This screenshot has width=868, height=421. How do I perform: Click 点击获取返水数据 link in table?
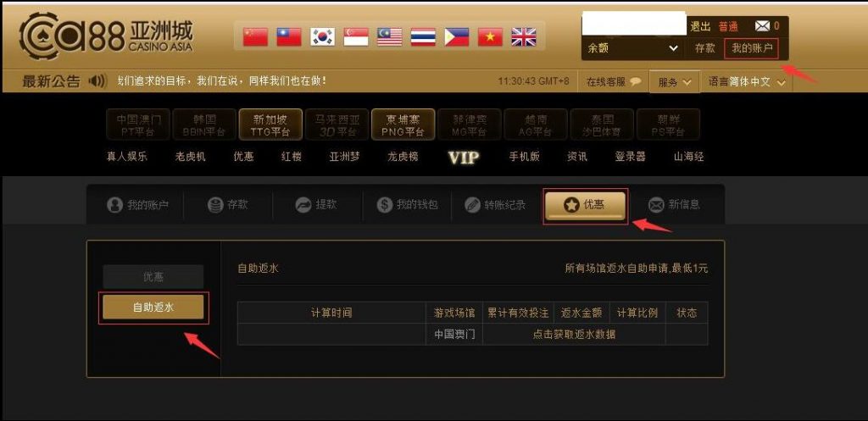point(574,334)
